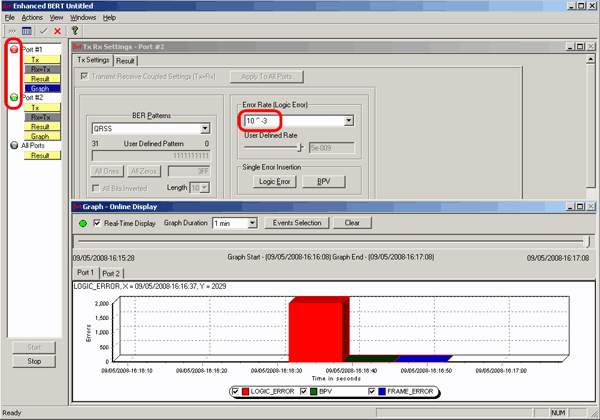Toggle BPV legend checkbox
Viewport: 600px width, 420px height.
303,391
